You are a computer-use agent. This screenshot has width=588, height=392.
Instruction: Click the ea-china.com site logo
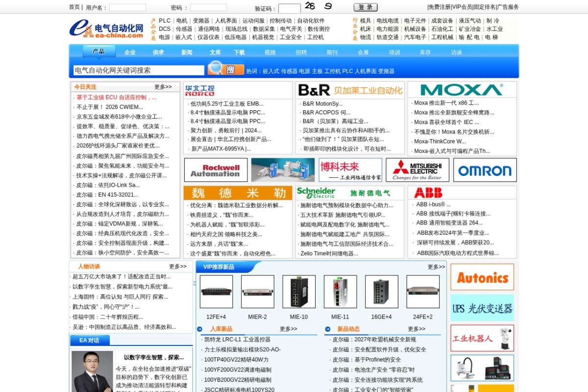click(x=106, y=29)
